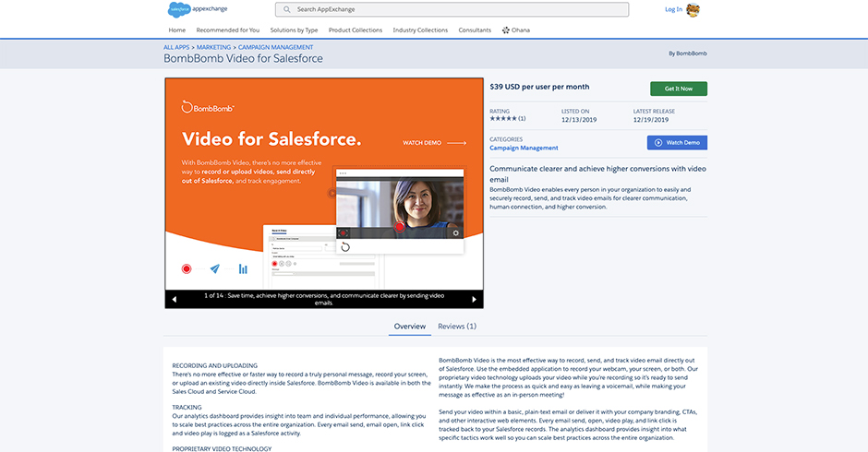Click the blue Watch Demo button
This screenshot has height=452, width=868.
tap(677, 143)
